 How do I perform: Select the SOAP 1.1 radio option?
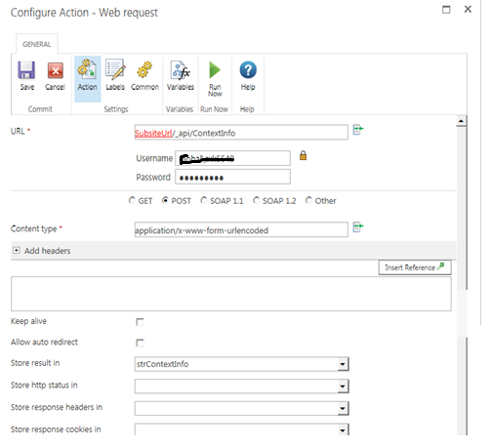[204, 200]
